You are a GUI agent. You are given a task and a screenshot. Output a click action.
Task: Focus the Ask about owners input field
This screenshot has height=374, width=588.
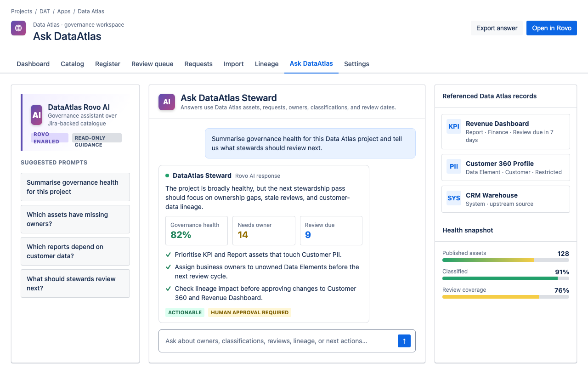pyautogui.click(x=277, y=341)
